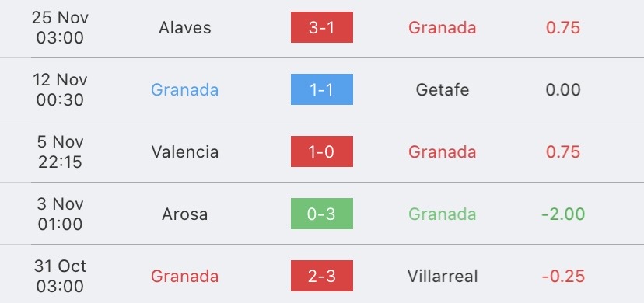Open Getafe team link

(443, 90)
